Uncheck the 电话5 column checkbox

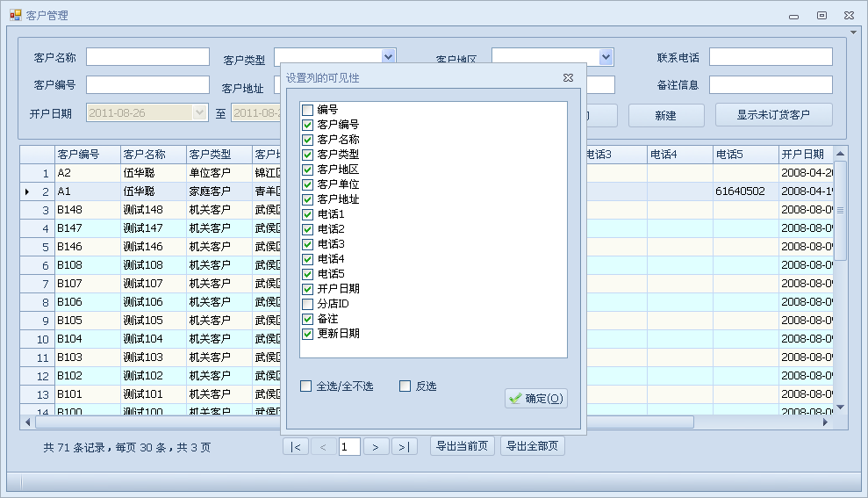pyautogui.click(x=308, y=274)
